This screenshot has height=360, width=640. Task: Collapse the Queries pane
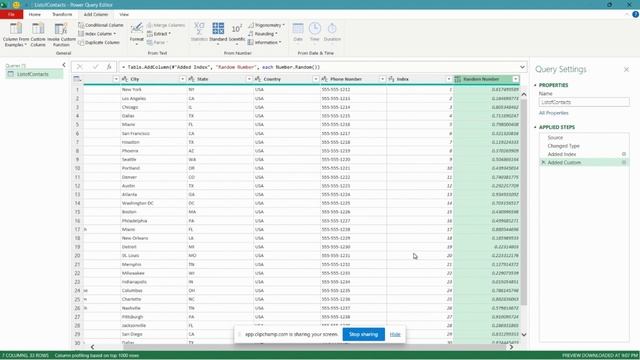pyautogui.click(x=64, y=65)
